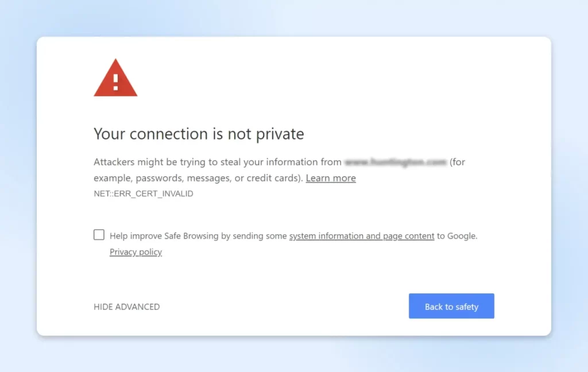
Task: Click the blurred website address text
Action: (396, 162)
